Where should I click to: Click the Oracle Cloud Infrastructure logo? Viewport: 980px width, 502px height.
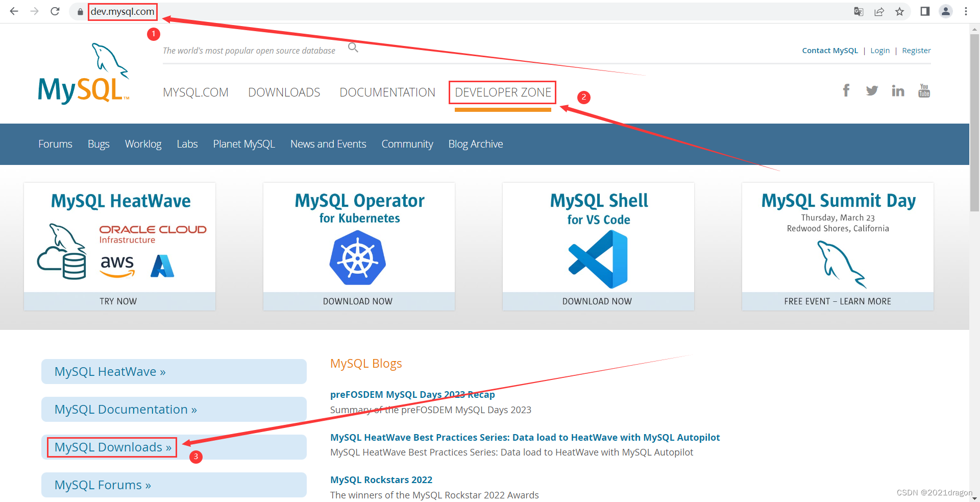(x=153, y=234)
